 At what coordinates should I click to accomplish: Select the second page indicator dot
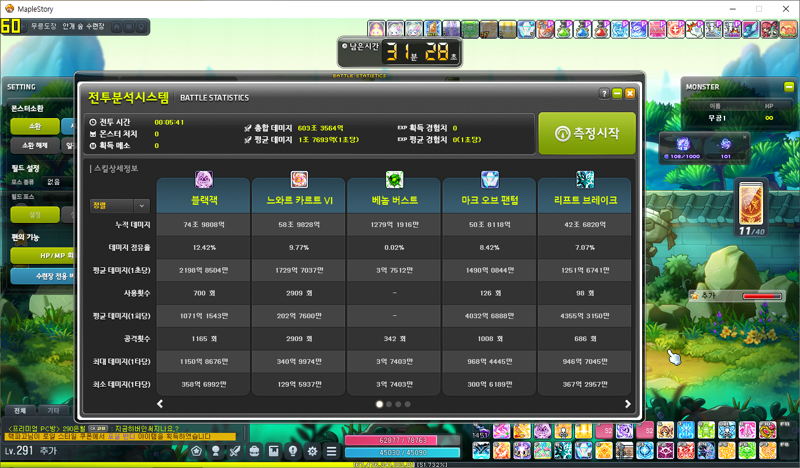point(389,404)
